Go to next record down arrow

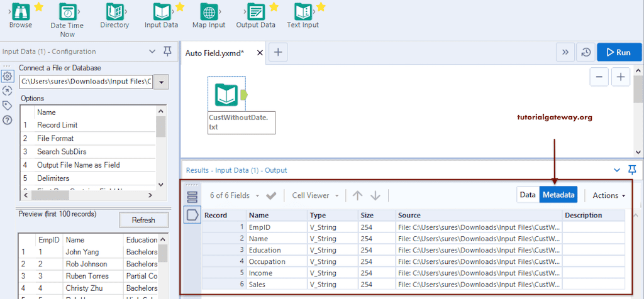click(375, 195)
